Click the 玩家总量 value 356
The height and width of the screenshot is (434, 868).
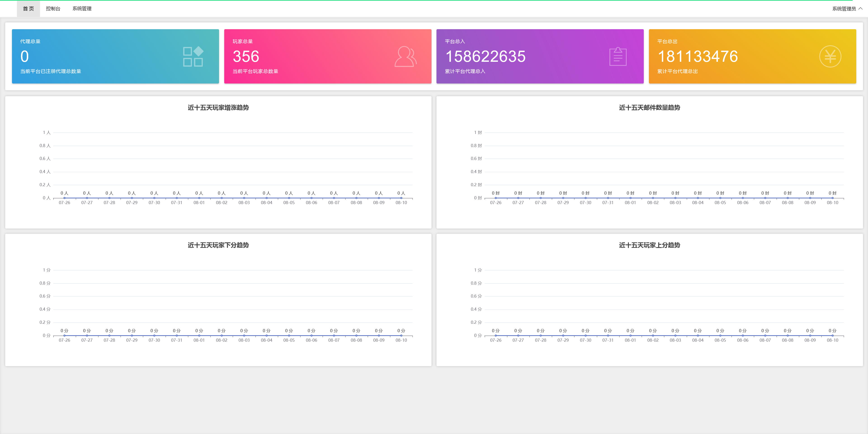click(x=246, y=56)
